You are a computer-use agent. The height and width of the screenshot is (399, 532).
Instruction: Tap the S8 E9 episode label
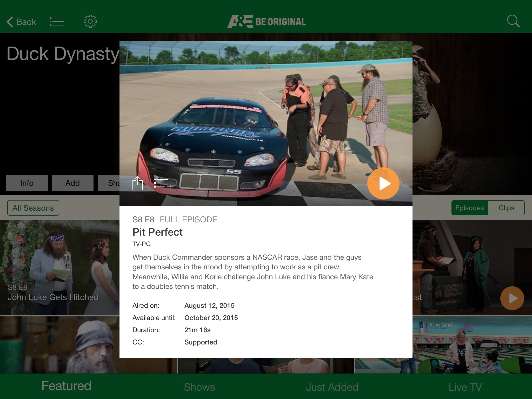tap(17, 287)
